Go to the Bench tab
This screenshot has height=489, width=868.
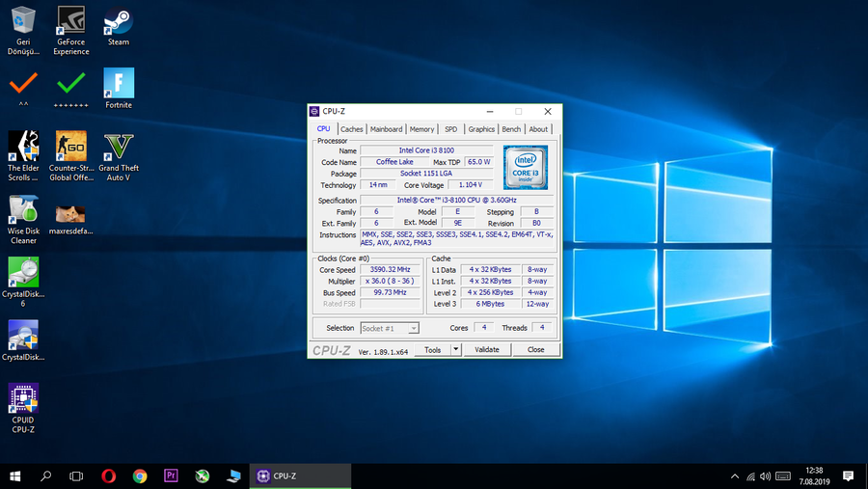click(511, 129)
